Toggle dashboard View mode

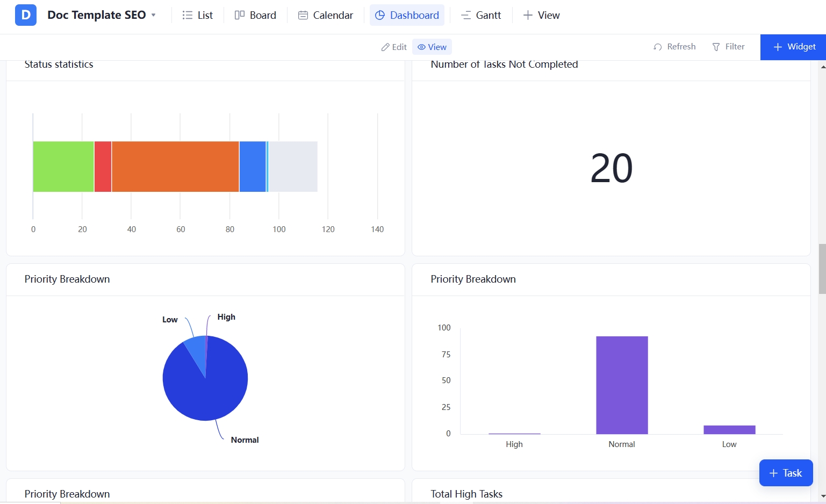[432, 47]
